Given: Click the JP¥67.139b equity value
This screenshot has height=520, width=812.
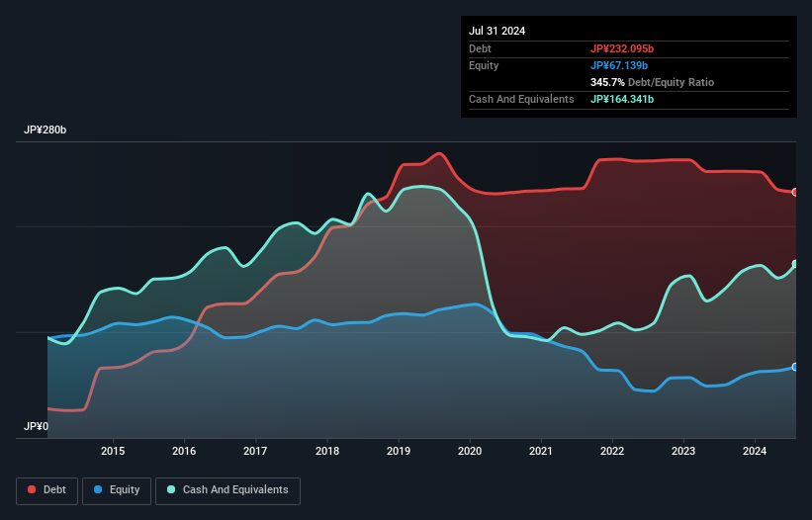Looking at the screenshot, I should (619, 65).
